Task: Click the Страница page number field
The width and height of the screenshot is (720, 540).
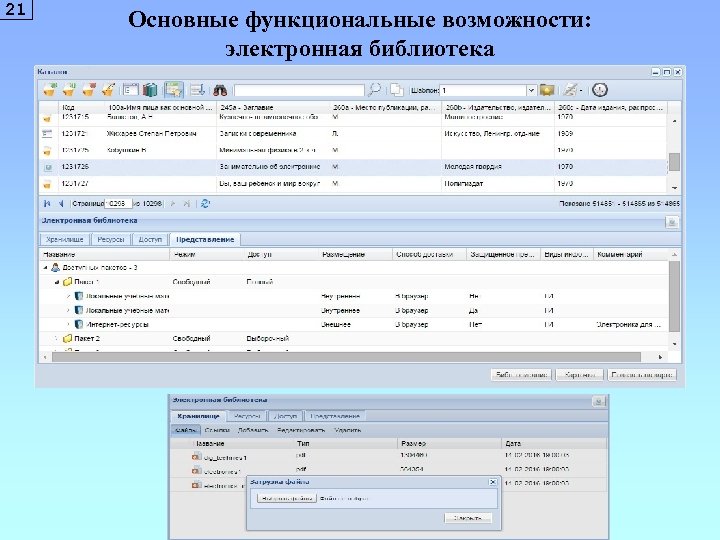Action: (x=118, y=203)
